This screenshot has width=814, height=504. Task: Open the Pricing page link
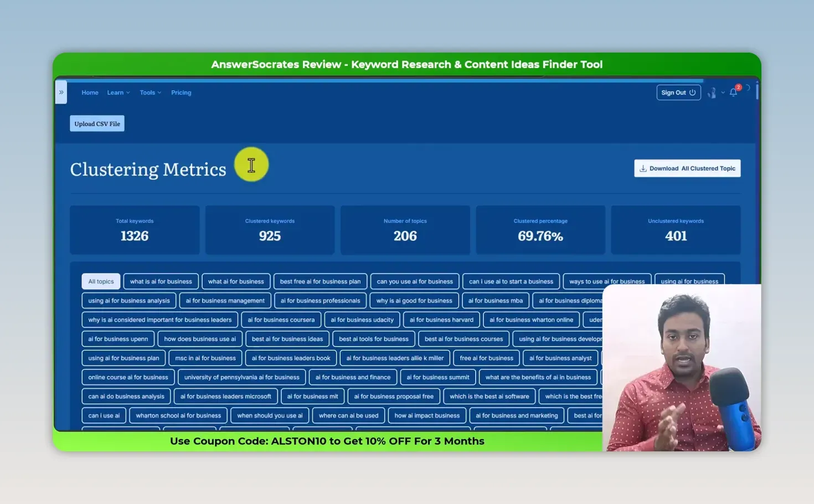181,92
